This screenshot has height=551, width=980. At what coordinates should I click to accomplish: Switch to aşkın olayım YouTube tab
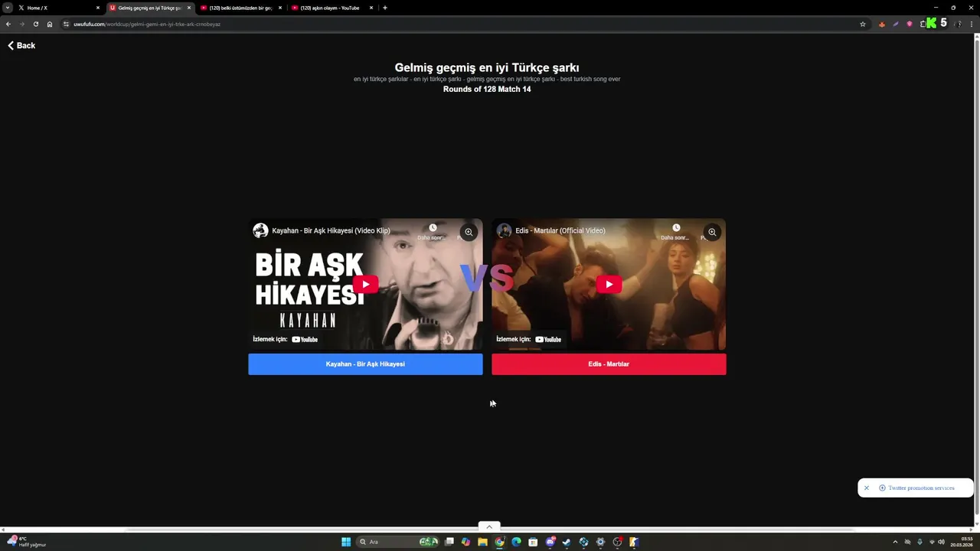click(x=332, y=8)
